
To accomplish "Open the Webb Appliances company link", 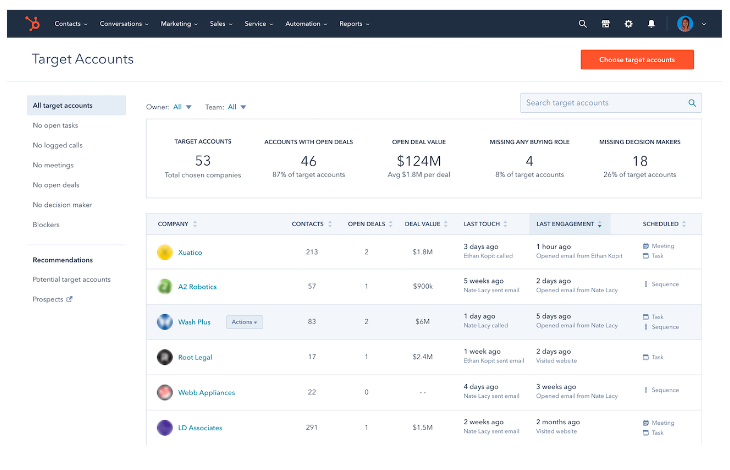I will pos(206,392).
